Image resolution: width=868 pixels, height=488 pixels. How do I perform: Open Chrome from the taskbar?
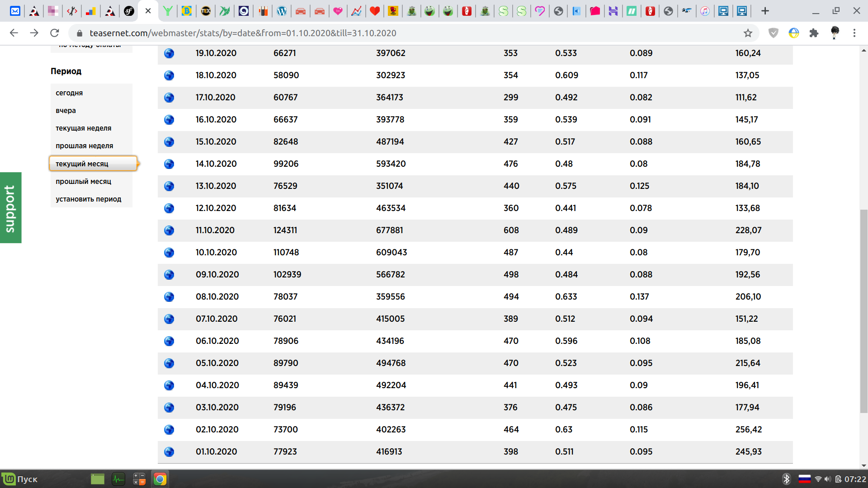[x=160, y=479]
